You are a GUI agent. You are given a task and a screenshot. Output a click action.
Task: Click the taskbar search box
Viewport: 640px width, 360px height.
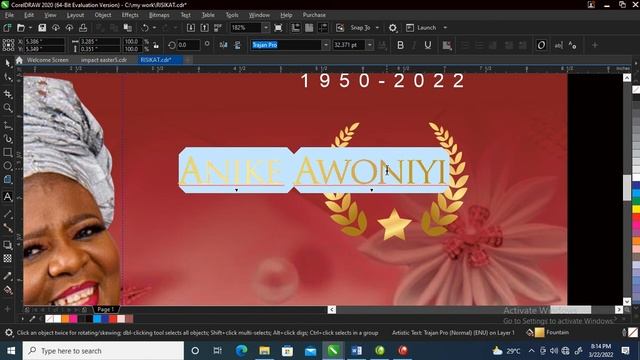pos(103,351)
